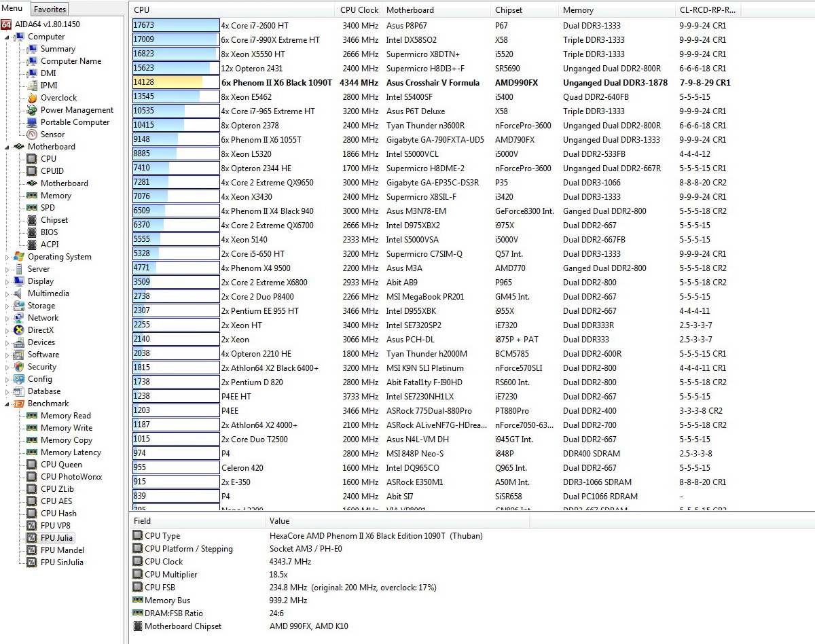Open the Summary item icon

[32, 49]
